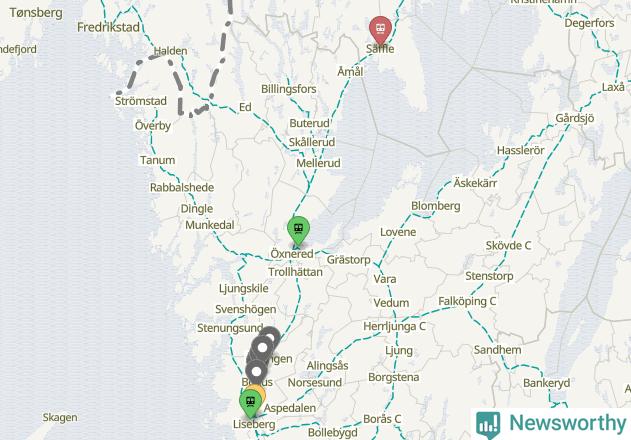631x440 pixels.
Task: Select the orange marker behind Liseberg pin
Action: click(x=258, y=392)
